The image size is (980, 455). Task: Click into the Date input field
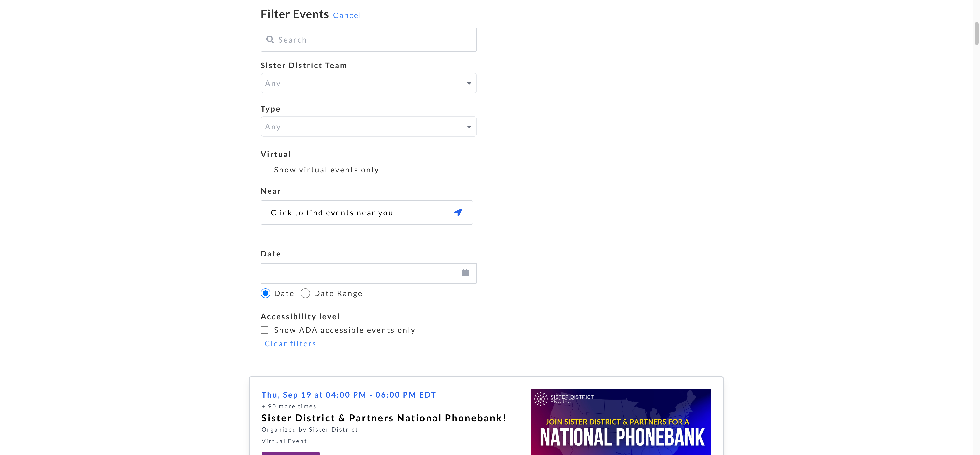359,273
